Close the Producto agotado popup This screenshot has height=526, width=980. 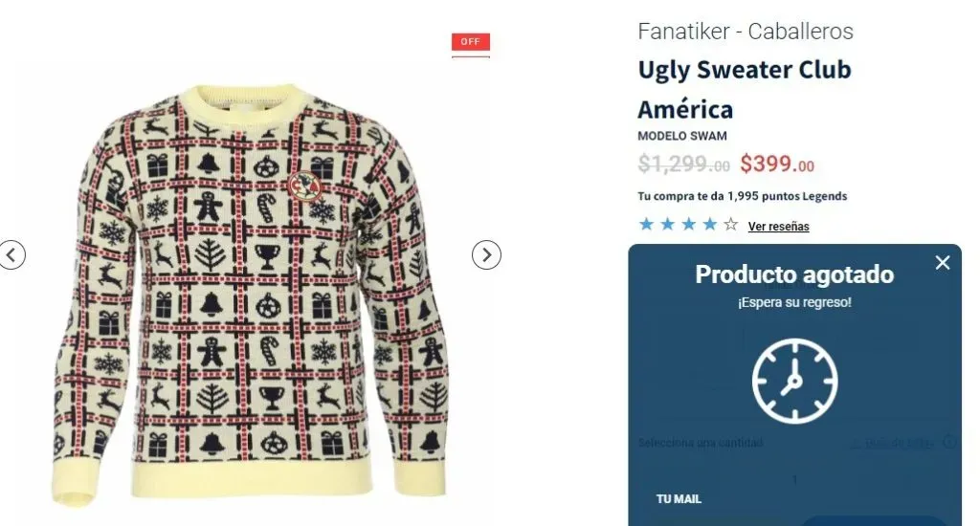[x=943, y=262]
